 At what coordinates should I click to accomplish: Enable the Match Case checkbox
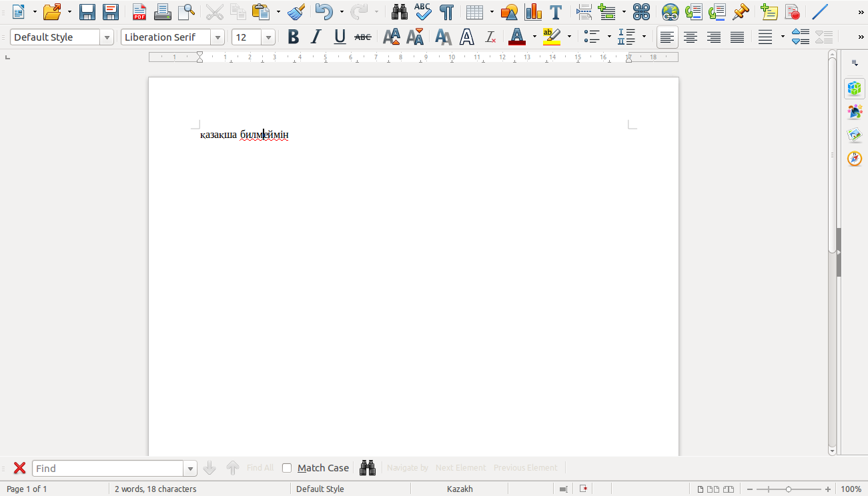(x=287, y=468)
